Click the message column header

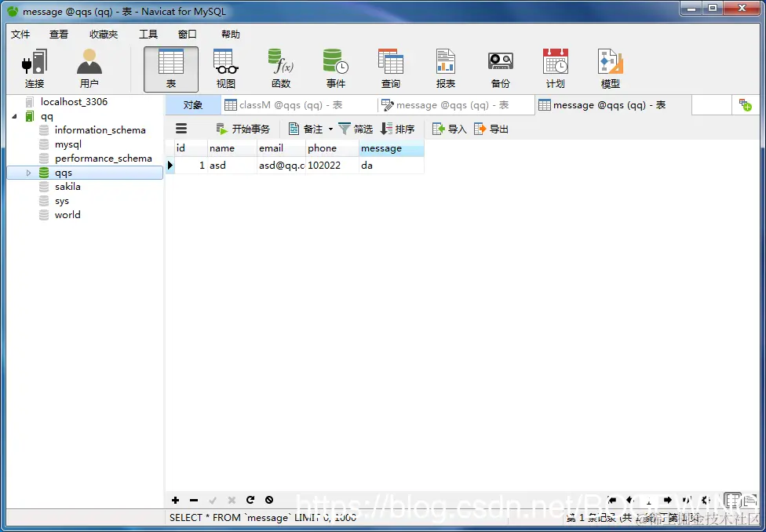[x=392, y=148]
